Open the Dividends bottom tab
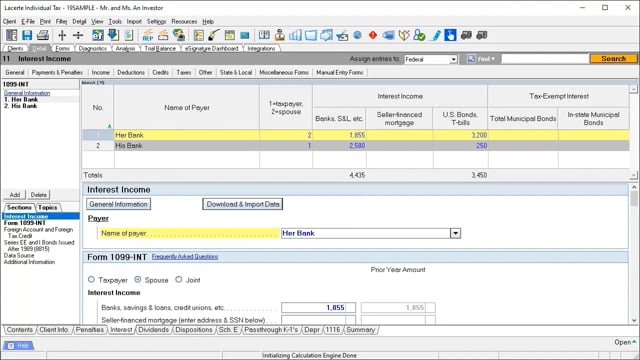Screen dimensions: 640x360 [153, 329]
